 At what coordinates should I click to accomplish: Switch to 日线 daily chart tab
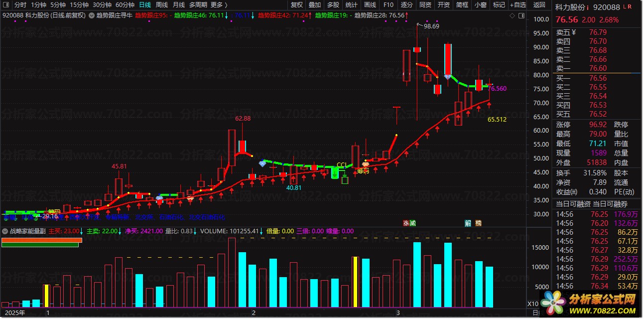(x=144, y=5)
